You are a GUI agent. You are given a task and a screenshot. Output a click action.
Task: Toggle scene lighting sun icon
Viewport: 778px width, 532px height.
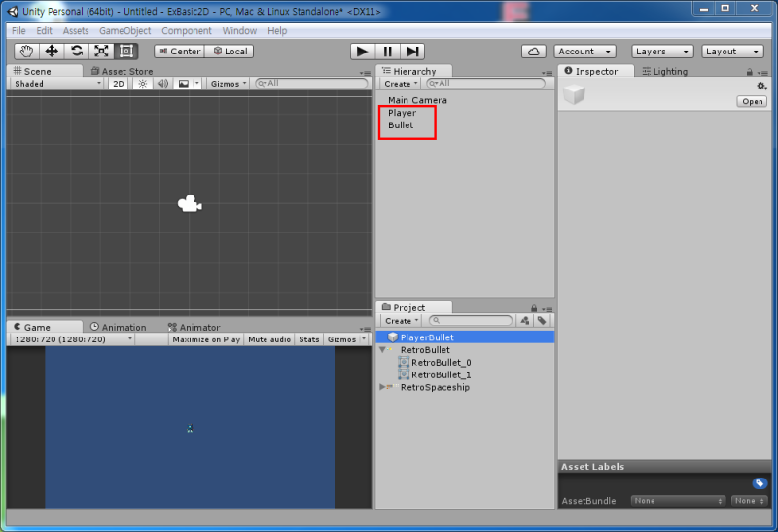coord(142,84)
